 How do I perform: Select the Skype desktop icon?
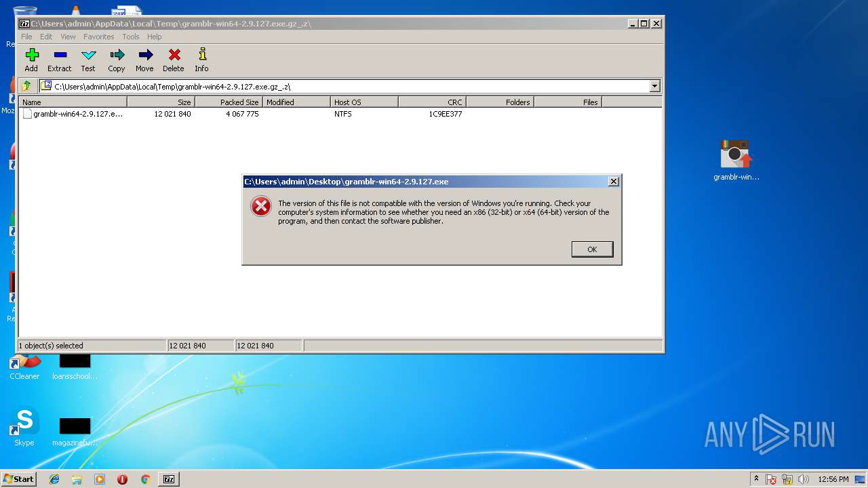click(x=24, y=427)
